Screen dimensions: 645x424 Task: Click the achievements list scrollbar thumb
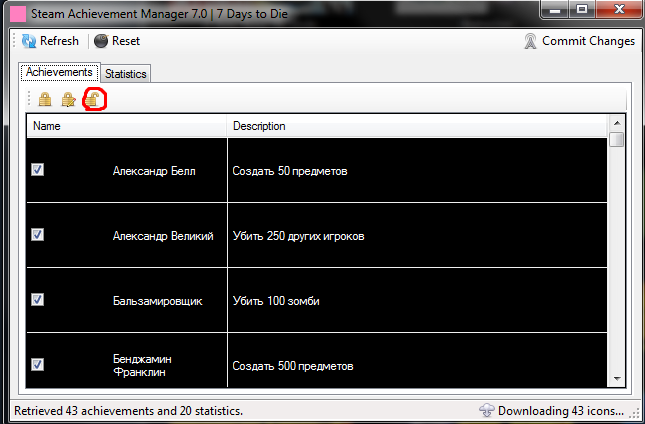[x=617, y=139]
